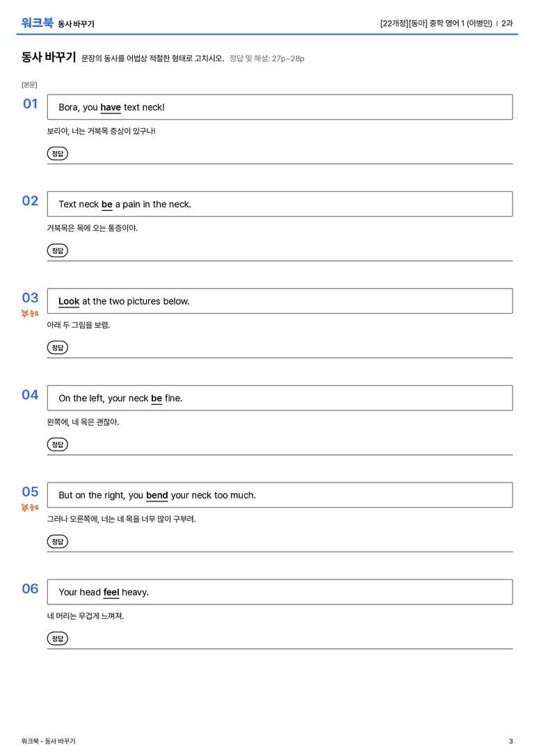Click the 정답 badge under question 02
Viewport: 534px width, 756px height.
click(57, 250)
